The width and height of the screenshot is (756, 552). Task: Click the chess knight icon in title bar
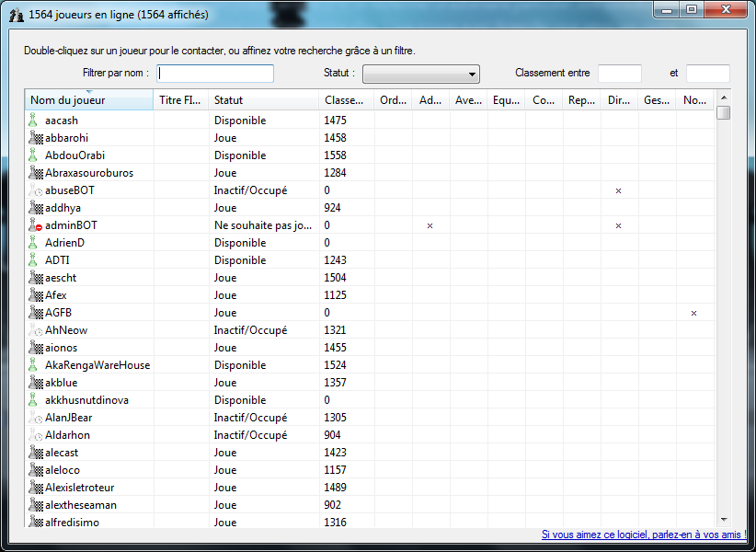click(16, 15)
